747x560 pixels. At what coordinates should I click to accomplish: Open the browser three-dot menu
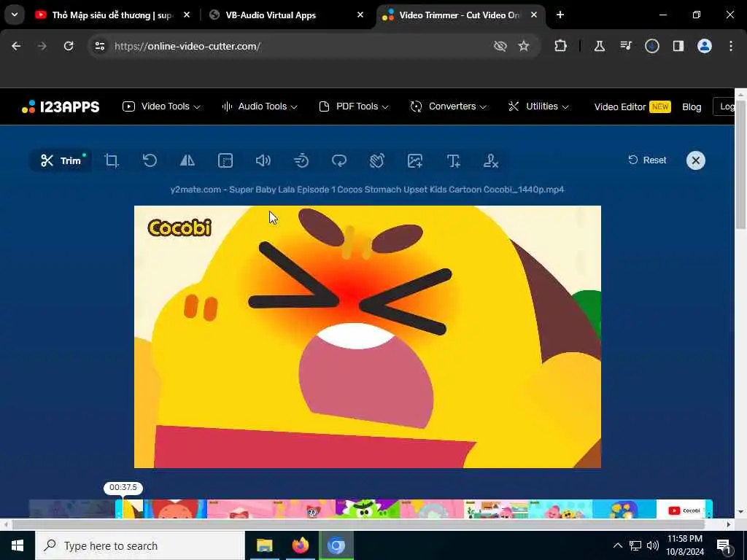(x=731, y=46)
